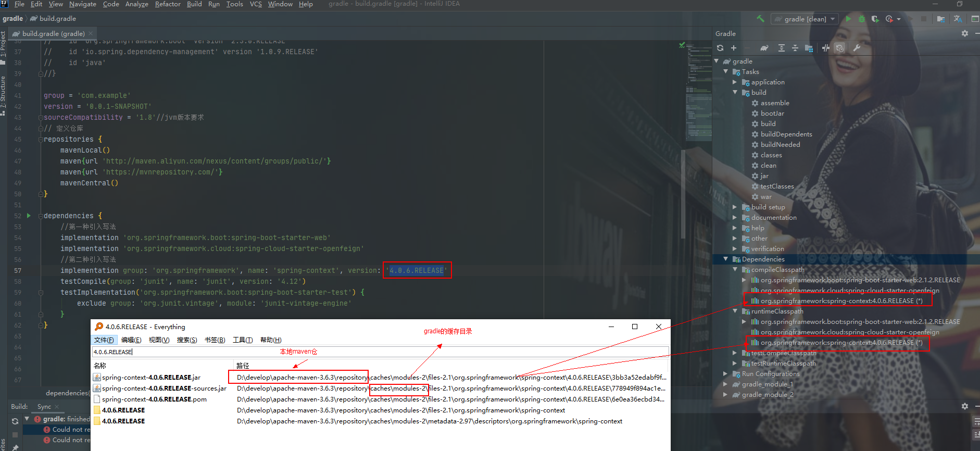Click Collapse All in the Gradle panel toolbar

click(x=795, y=48)
